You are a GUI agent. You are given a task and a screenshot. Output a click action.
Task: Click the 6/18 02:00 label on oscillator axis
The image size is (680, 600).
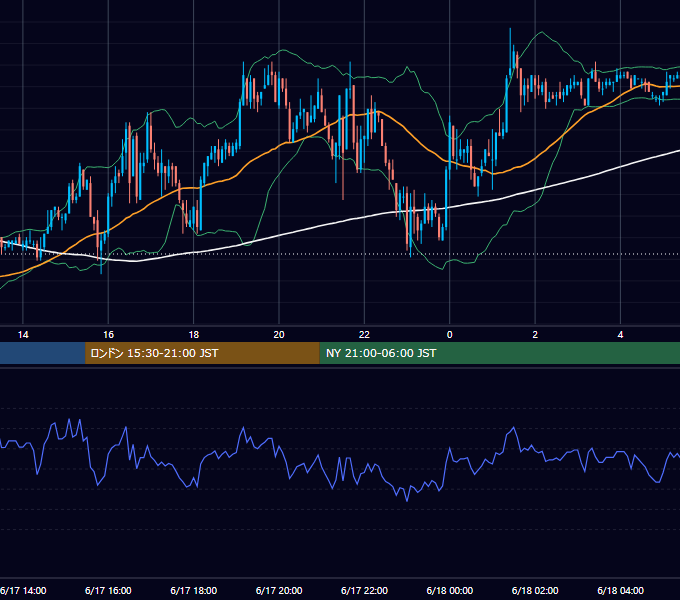(x=535, y=590)
